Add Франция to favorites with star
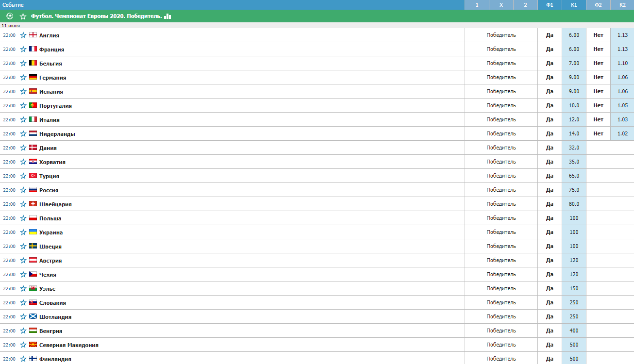 coord(23,50)
